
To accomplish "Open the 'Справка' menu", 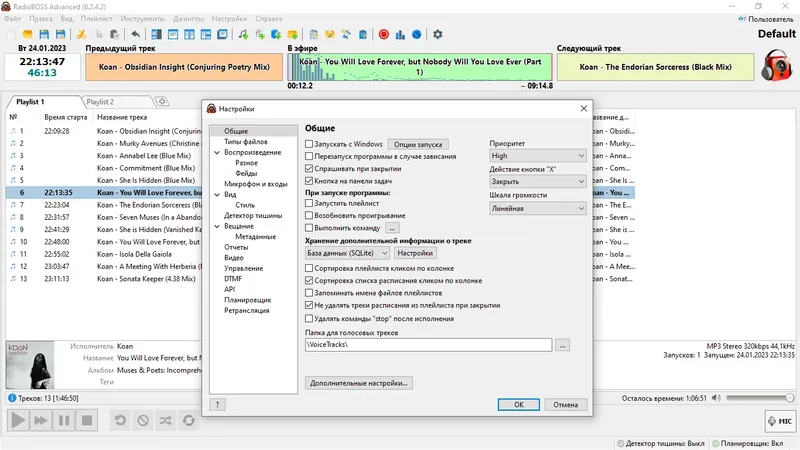I will click(x=268, y=19).
